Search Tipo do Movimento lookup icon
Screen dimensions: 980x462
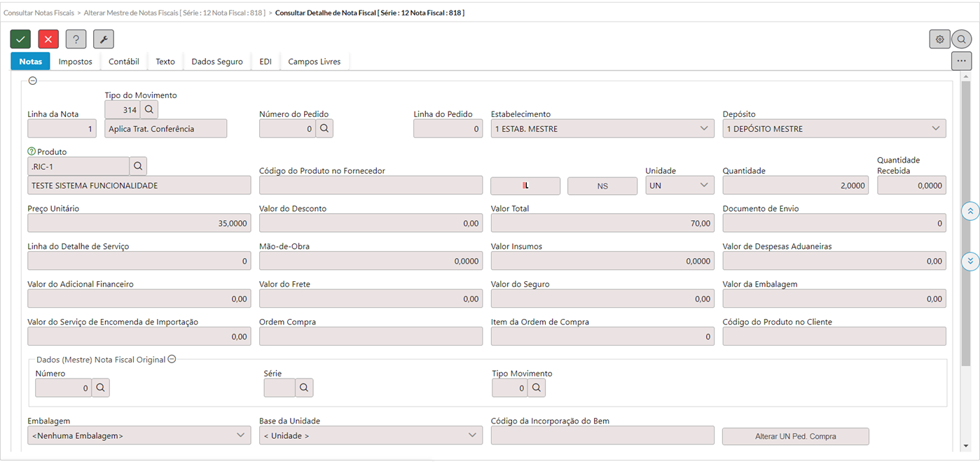pos(149,109)
